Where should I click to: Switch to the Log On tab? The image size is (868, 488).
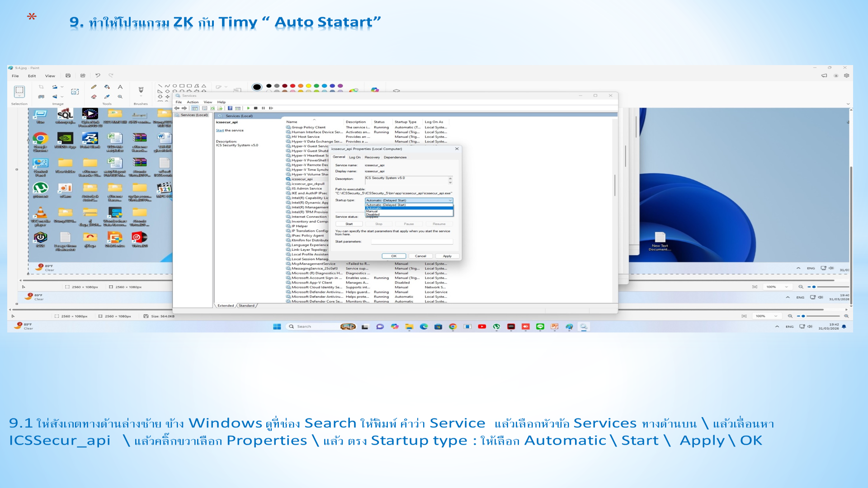coord(355,157)
